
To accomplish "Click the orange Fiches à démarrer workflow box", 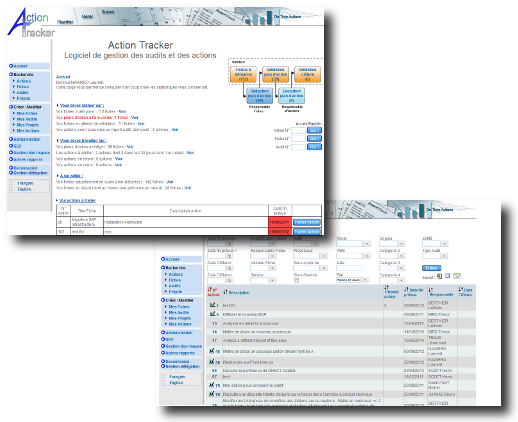I will (243, 74).
